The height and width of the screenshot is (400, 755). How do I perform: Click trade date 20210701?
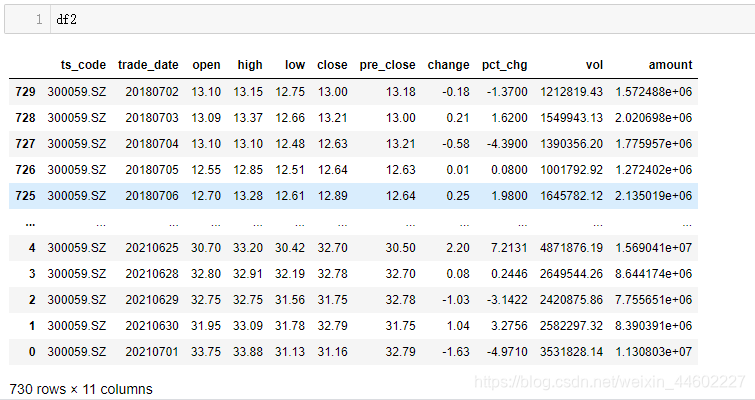(152, 351)
